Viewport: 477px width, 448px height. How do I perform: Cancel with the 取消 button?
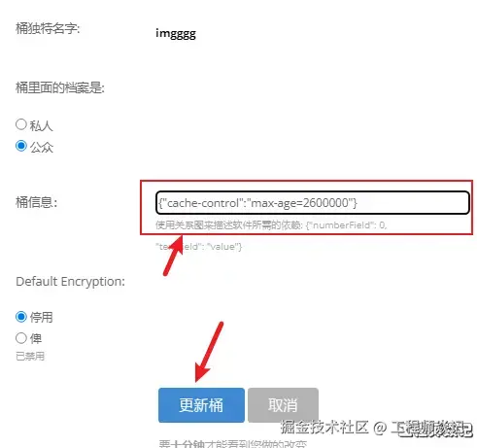pos(283,405)
